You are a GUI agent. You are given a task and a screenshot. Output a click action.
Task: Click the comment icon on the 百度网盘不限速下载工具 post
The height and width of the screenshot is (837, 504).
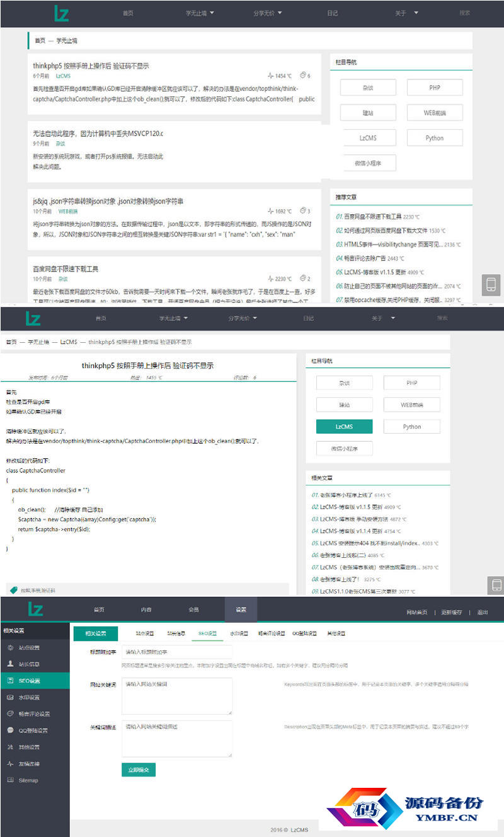(x=303, y=279)
